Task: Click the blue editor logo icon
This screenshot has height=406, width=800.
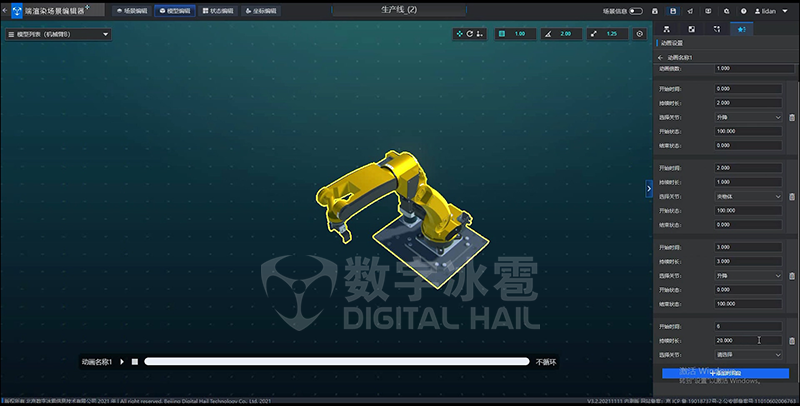Action: click(x=17, y=10)
